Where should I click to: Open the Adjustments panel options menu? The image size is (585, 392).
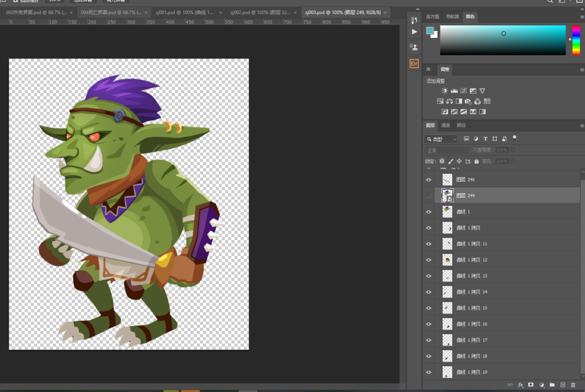582,70
